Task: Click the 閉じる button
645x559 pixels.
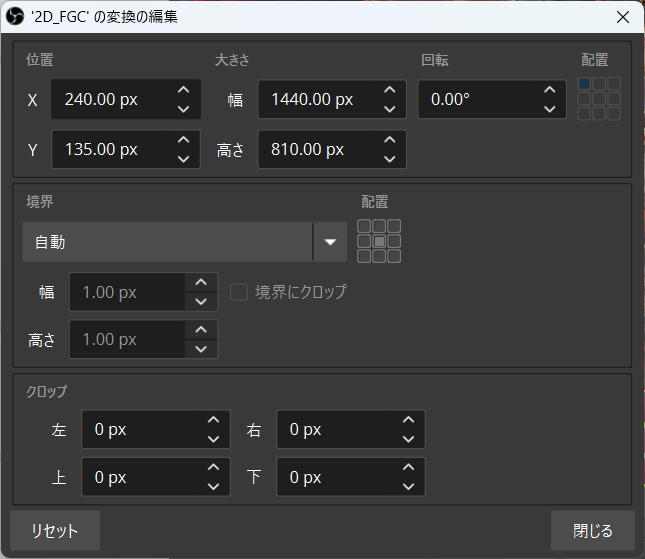Action: pyautogui.click(x=593, y=531)
